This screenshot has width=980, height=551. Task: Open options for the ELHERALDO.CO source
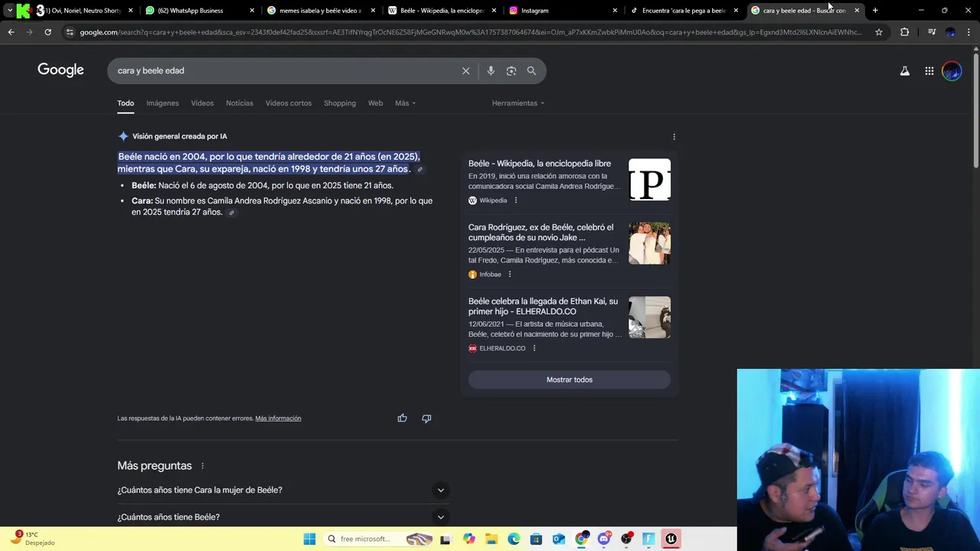(534, 348)
